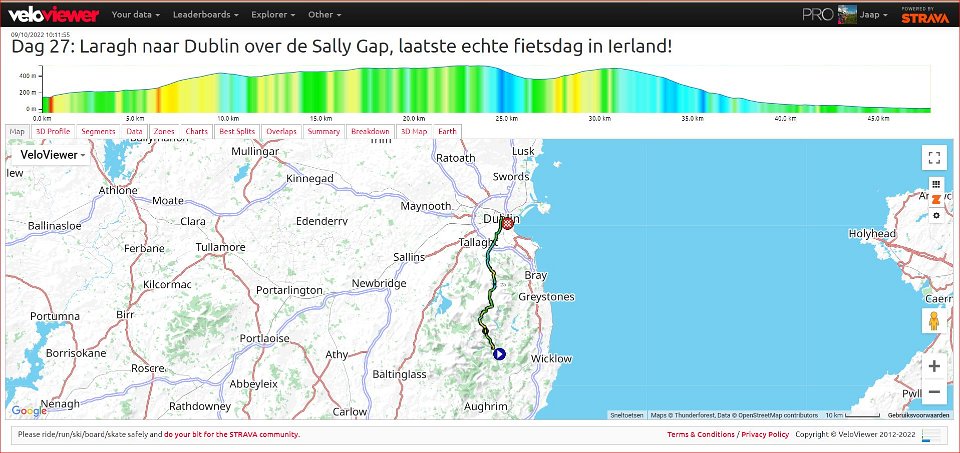Click the do your bit for STRAVA link
The height and width of the screenshot is (453, 960).
232,435
